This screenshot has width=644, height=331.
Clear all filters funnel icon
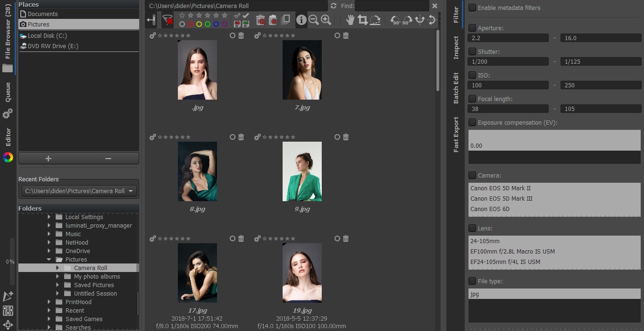[x=167, y=20]
